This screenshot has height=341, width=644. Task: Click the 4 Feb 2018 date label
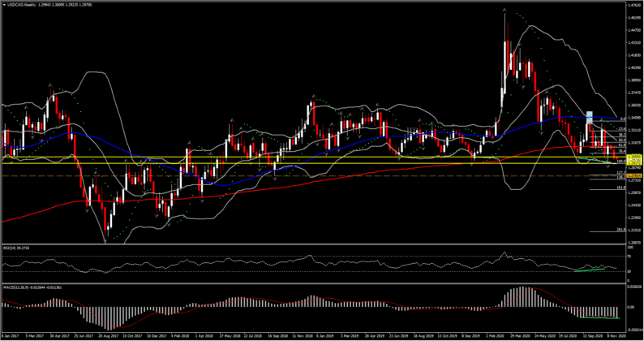coord(179,335)
